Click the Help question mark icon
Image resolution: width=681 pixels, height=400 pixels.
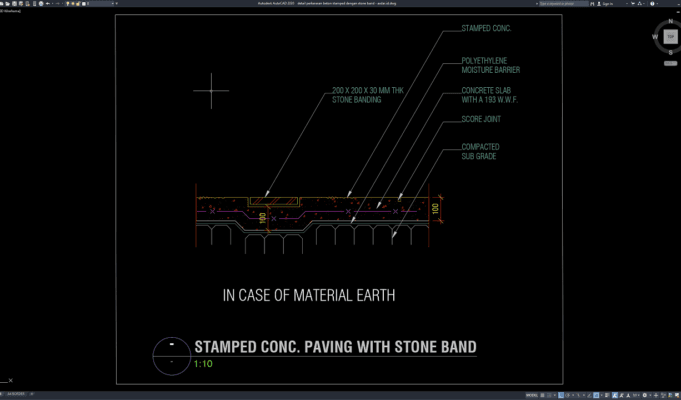pyautogui.click(x=652, y=3)
